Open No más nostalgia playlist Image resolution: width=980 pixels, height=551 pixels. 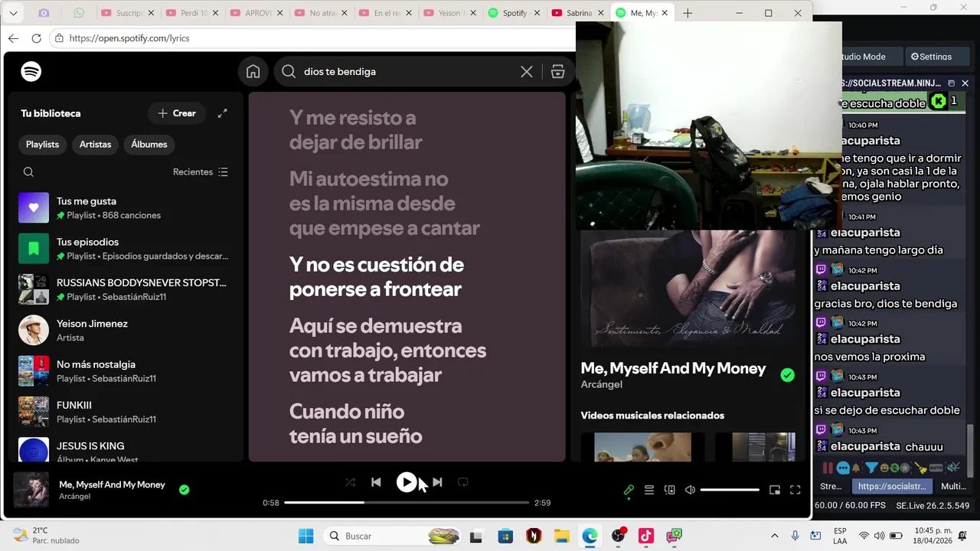click(x=124, y=371)
